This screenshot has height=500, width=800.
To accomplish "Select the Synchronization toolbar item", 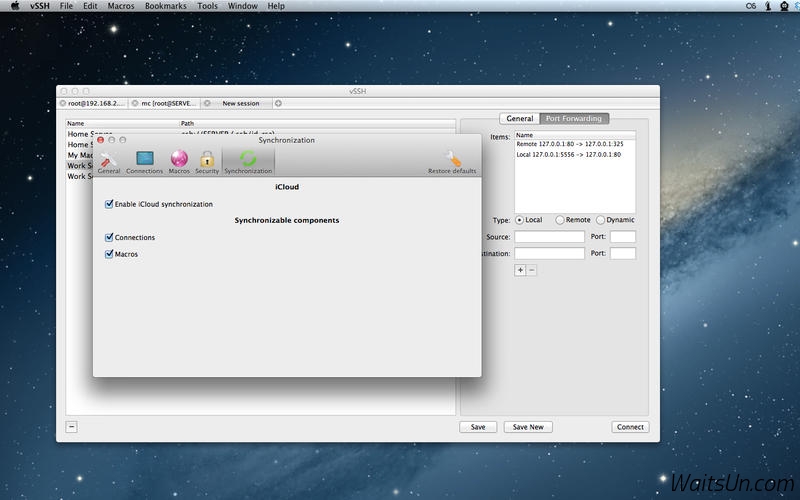I will 248,163.
